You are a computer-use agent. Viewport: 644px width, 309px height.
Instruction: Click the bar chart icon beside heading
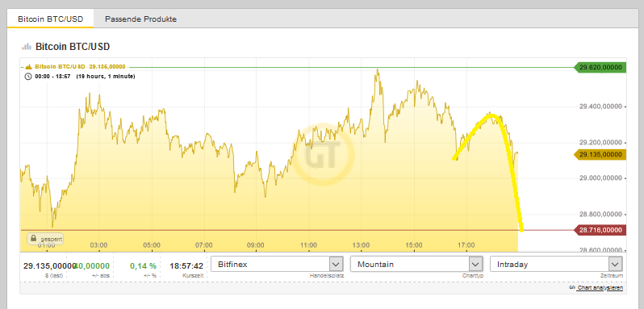(27, 47)
